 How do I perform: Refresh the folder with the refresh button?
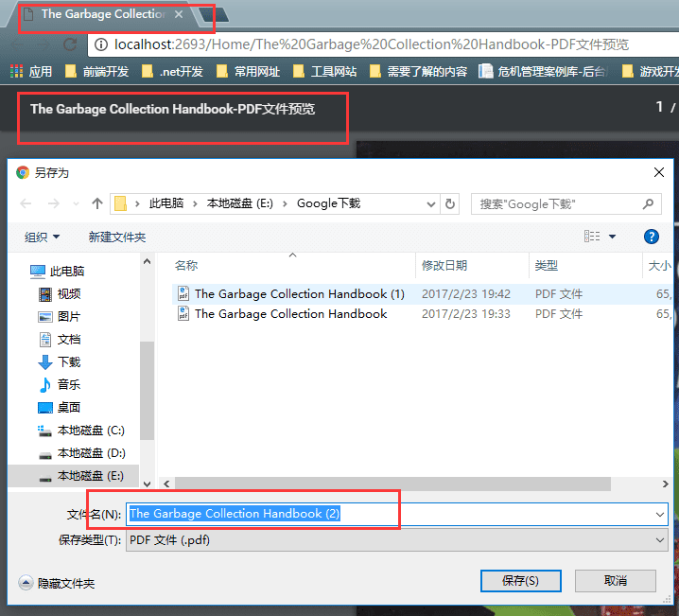(x=450, y=204)
